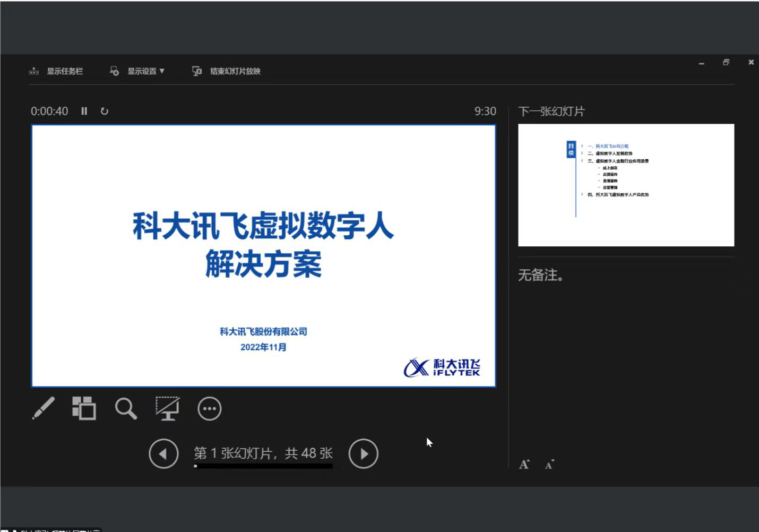This screenshot has height=532, width=759.
Task: Click the elapsed time 0:00:40
Action: [x=49, y=111]
